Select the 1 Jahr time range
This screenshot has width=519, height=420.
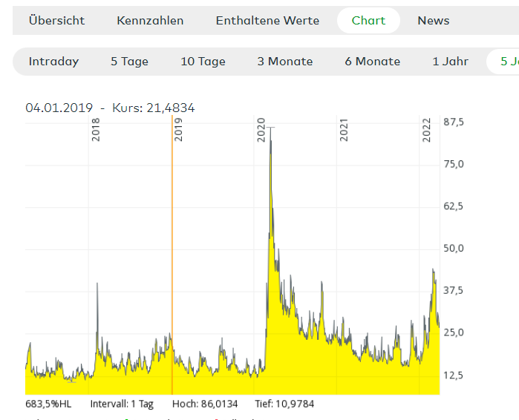[450, 62]
